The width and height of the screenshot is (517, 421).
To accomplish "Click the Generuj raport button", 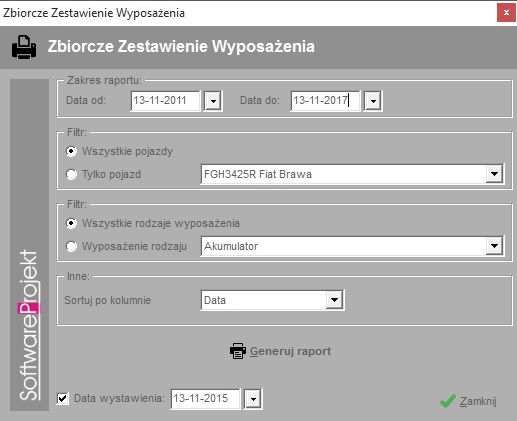I will 280,351.
